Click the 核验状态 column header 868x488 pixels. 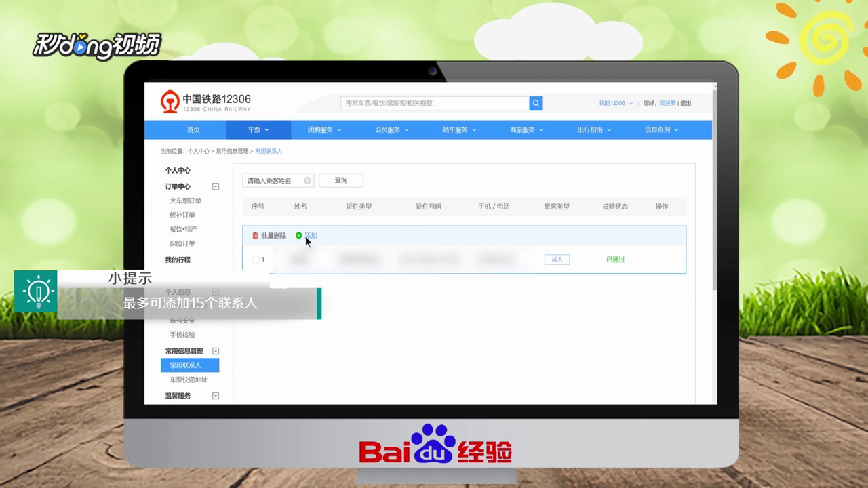click(615, 207)
